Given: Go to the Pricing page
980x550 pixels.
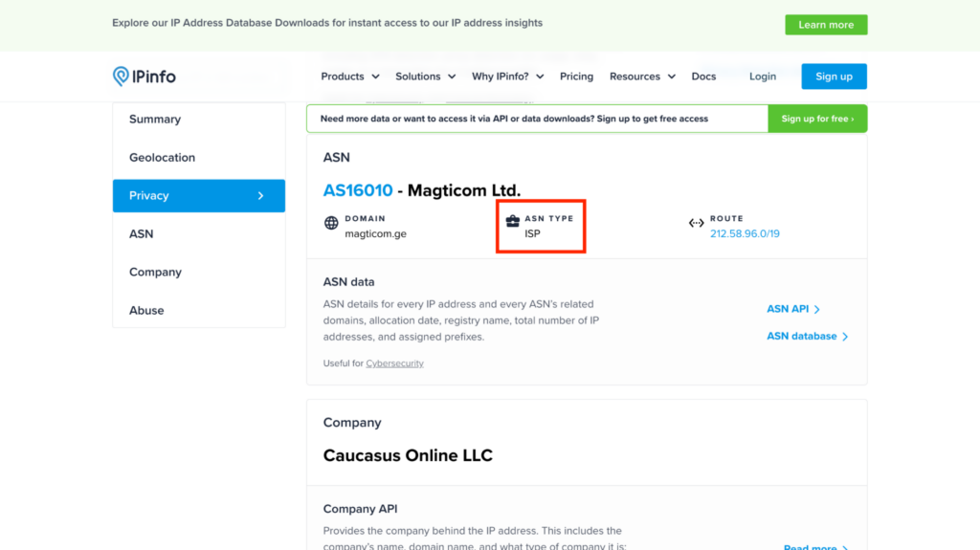Looking at the screenshot, I should click(576, 77).
